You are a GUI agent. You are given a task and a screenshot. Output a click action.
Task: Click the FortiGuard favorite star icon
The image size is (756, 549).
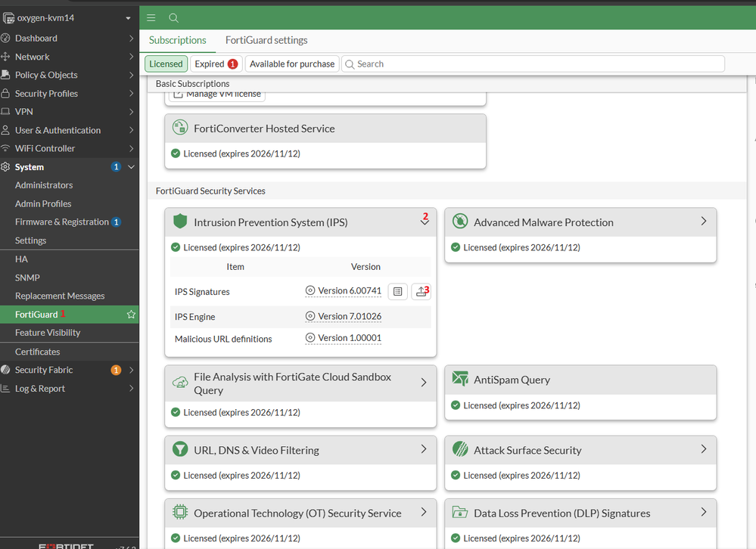pyautogui.click(x=131, y=314)
